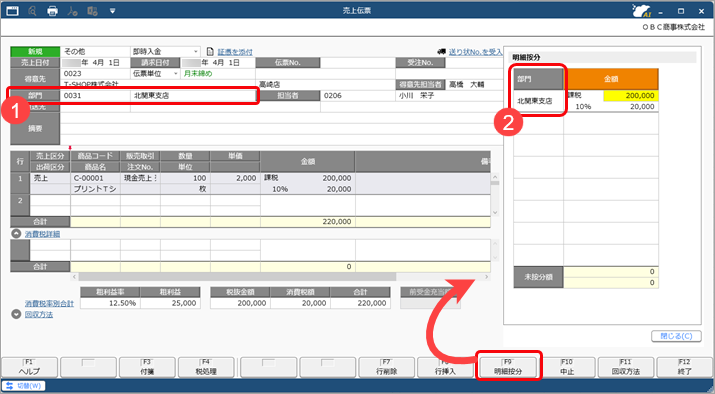Click the 高崎店 text
The image size is (715, 394).
269,84
